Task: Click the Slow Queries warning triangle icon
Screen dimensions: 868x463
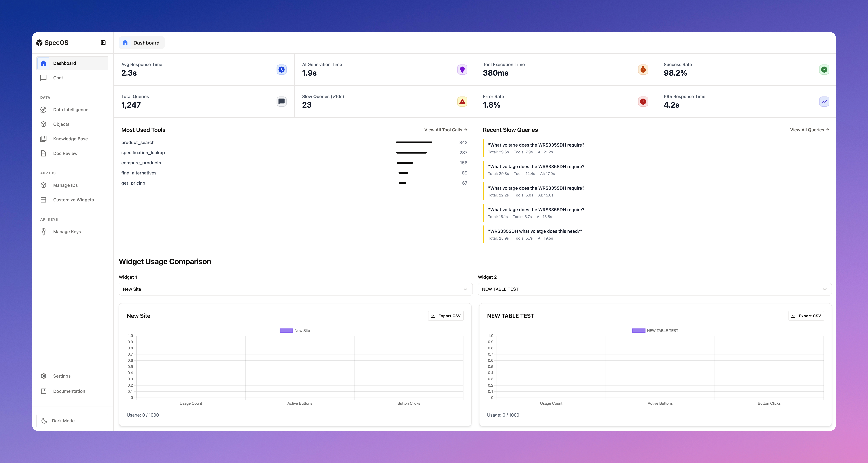Action: coord(462,101)
